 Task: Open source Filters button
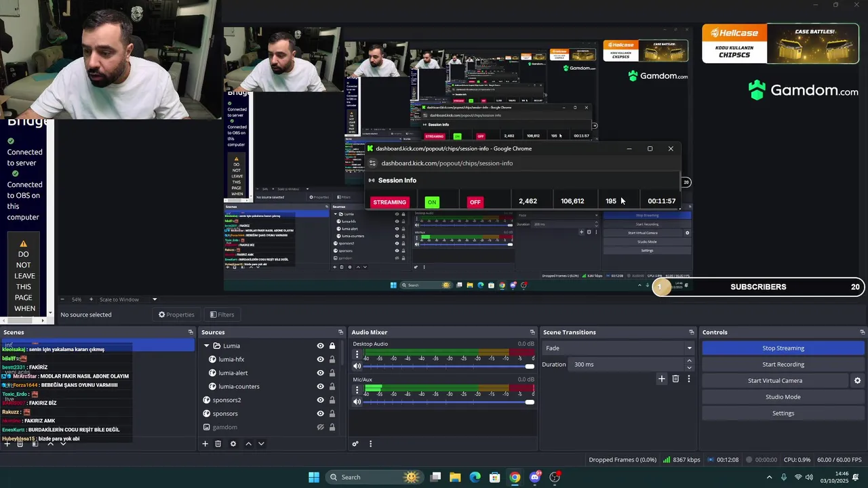coord(222,314)
